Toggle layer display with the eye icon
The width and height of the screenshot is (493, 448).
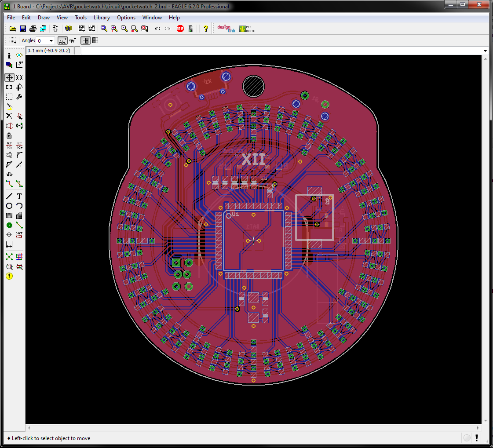pyautogui.click(x=19, y=55)
